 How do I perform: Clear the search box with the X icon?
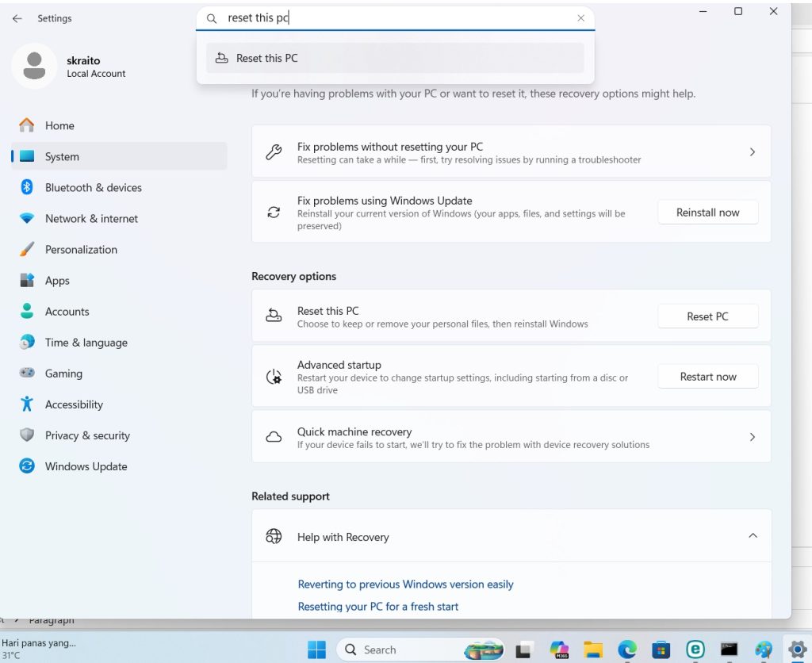coord(580,18)
